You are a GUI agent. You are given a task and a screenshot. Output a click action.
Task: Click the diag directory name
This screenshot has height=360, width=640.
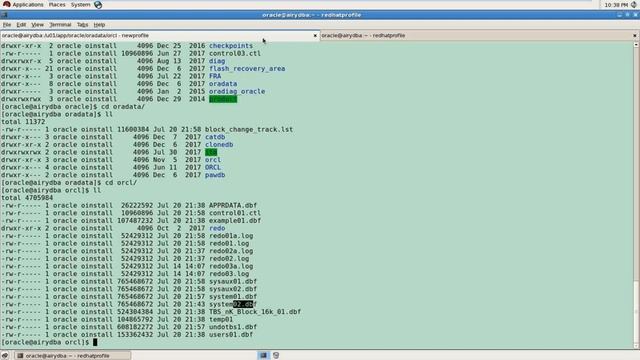(217, 61)
